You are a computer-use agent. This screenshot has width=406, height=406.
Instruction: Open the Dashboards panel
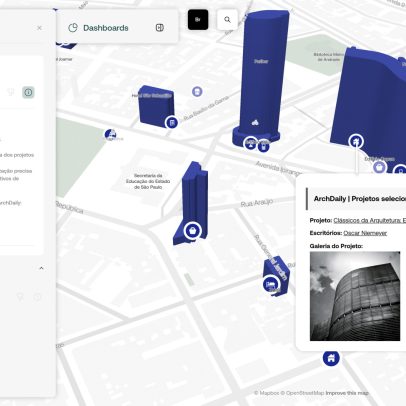[x=98, y=28]
